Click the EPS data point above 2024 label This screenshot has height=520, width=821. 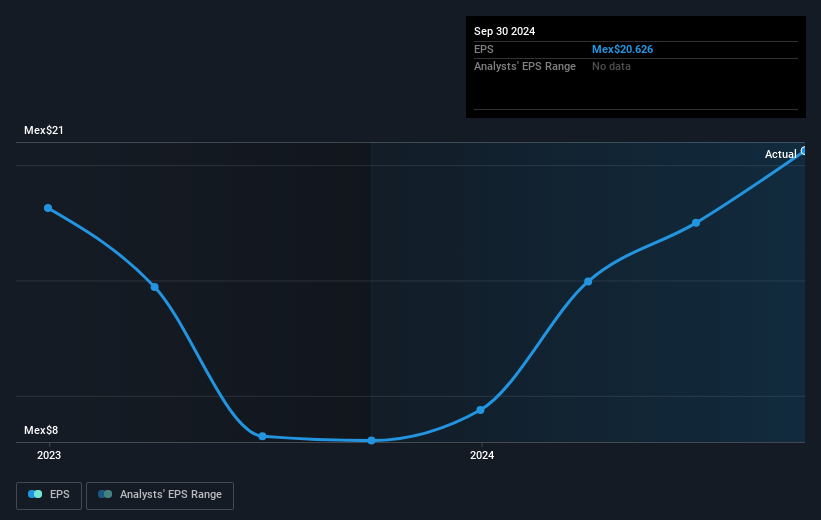[x=480, y=410]
